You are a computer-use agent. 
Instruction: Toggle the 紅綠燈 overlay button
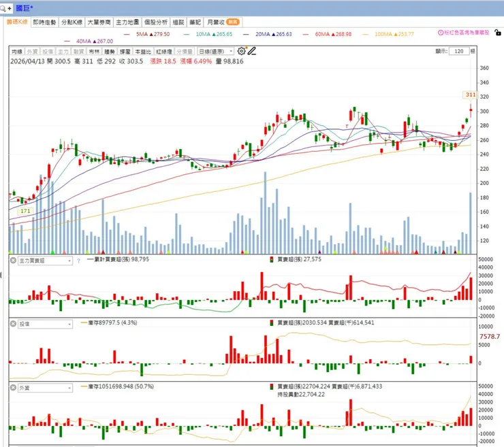(164, 52)
